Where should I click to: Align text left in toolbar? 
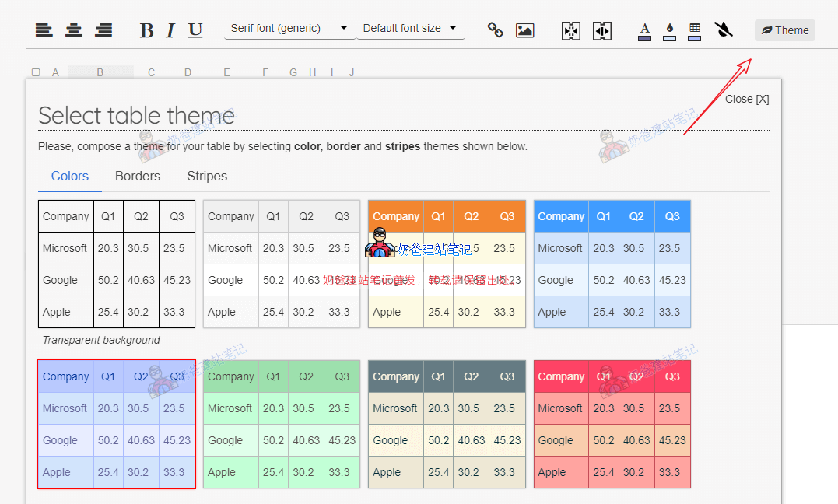point(44,30)
